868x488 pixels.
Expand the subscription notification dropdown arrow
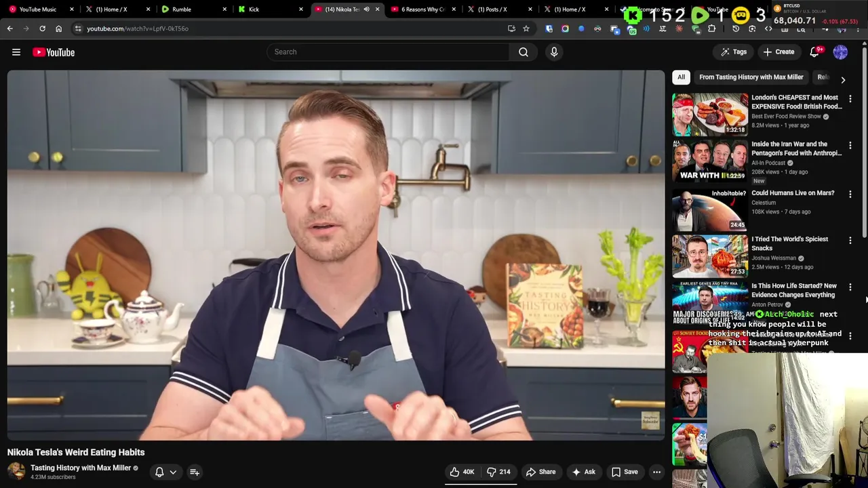[173, 472]
